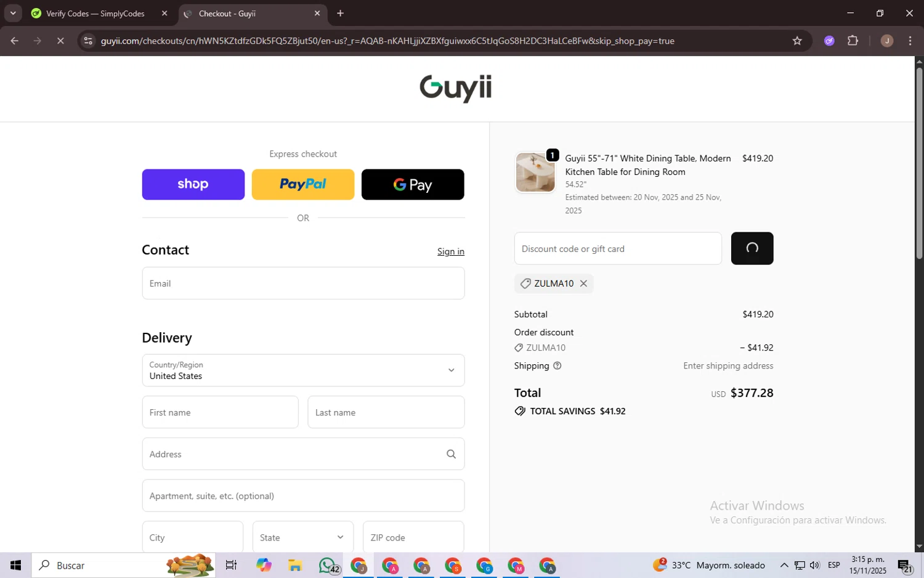Open the Chrome three-dot menu
Image resolution: width=924 pixels, height=578 pixels.
pos(910,41)
